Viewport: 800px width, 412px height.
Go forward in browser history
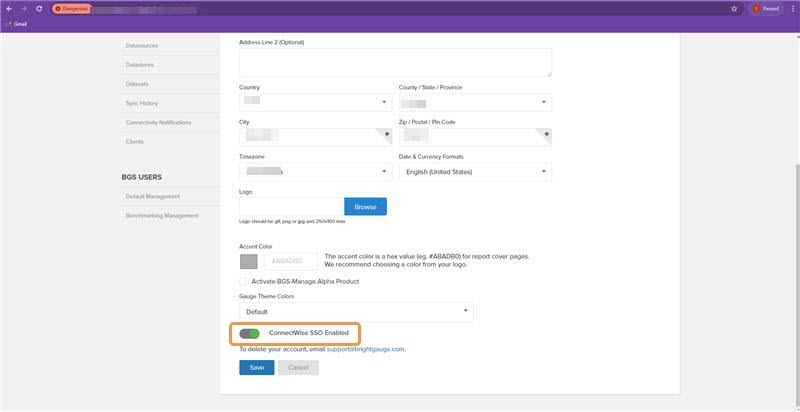(24, 9)
